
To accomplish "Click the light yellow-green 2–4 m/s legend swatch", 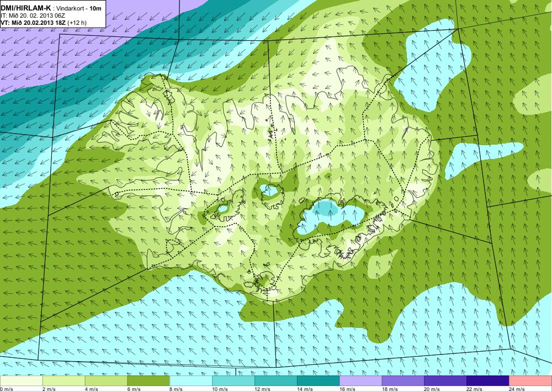I will coord(63,381).
